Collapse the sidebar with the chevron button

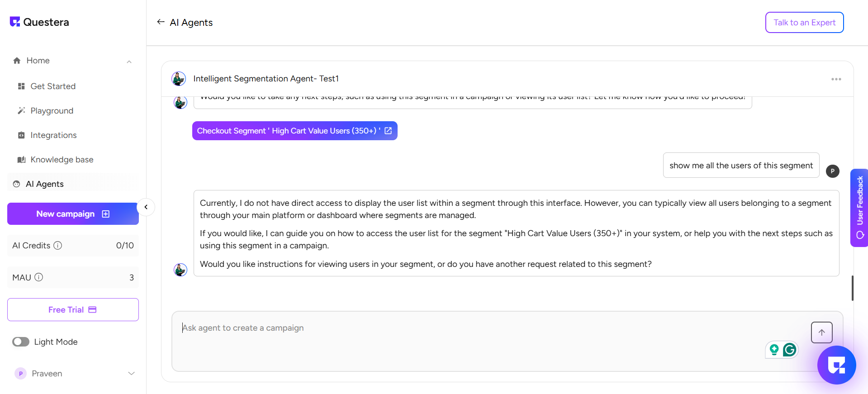tap(146, 207)
